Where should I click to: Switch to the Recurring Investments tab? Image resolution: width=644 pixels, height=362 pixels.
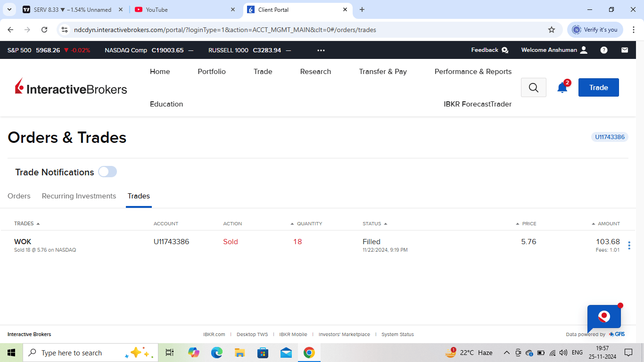(79, 196)
